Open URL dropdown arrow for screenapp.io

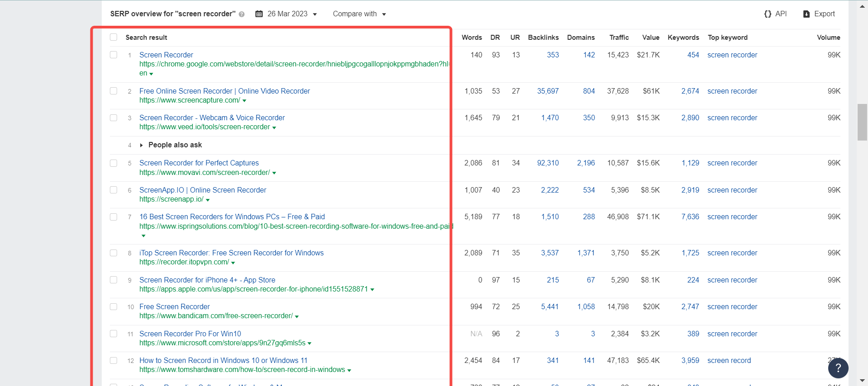208,200
